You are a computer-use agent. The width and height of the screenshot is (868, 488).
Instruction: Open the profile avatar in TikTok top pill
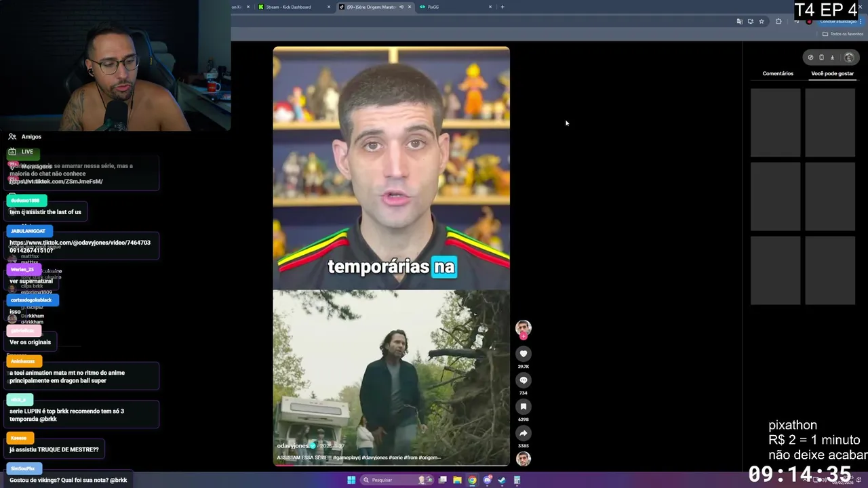point(848,58)
